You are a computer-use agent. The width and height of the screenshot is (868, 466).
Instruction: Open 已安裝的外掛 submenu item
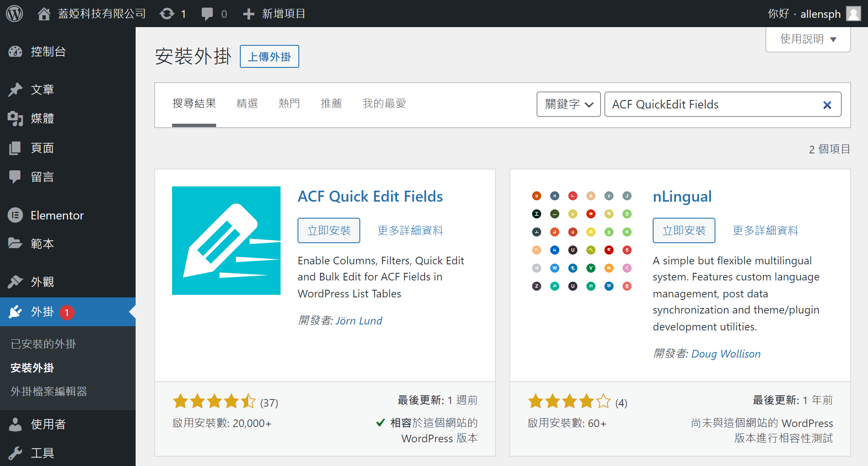coord(43,344)
